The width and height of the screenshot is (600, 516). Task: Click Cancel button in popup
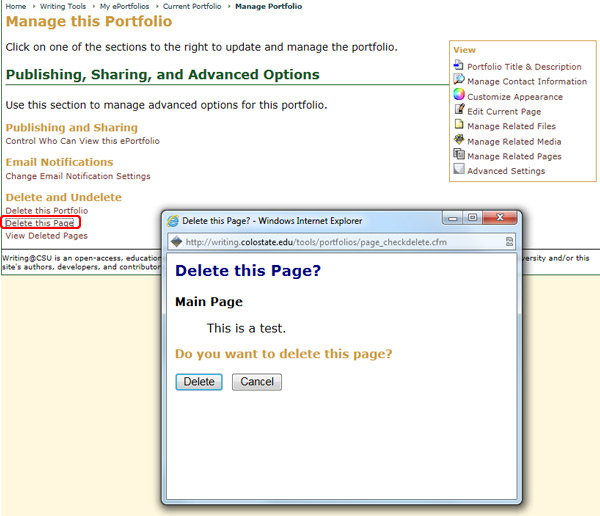(257, 382)
